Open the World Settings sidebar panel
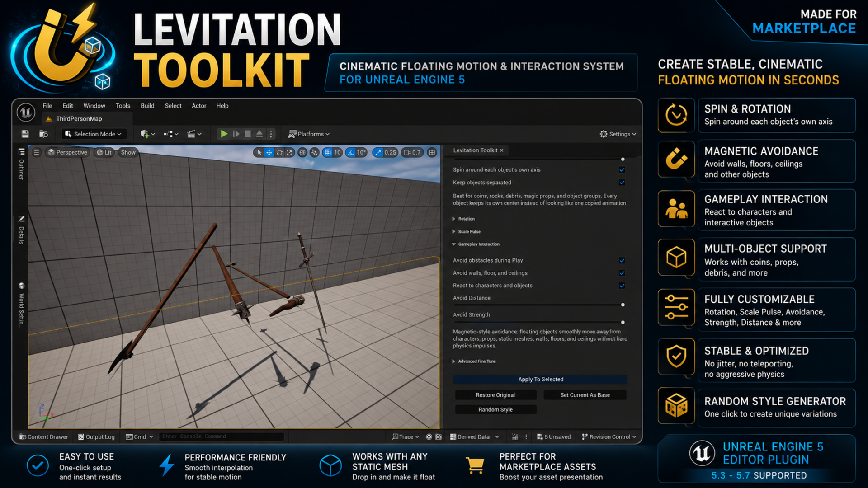This screenshot has height=488, width=868. click(x=21, y=305)
